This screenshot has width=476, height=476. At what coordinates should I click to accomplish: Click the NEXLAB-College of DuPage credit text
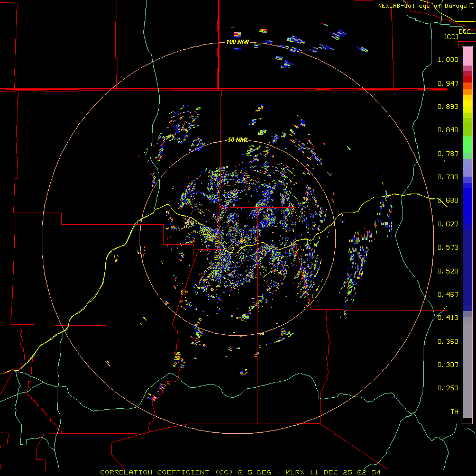(x=426, y=6)
